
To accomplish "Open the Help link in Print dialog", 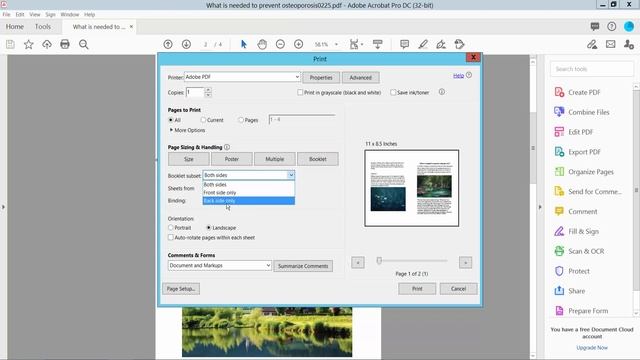I will (458, 76).
